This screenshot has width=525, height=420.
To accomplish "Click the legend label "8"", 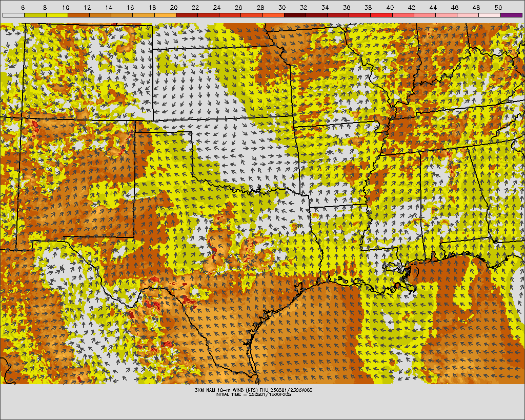I will (45, 8).
